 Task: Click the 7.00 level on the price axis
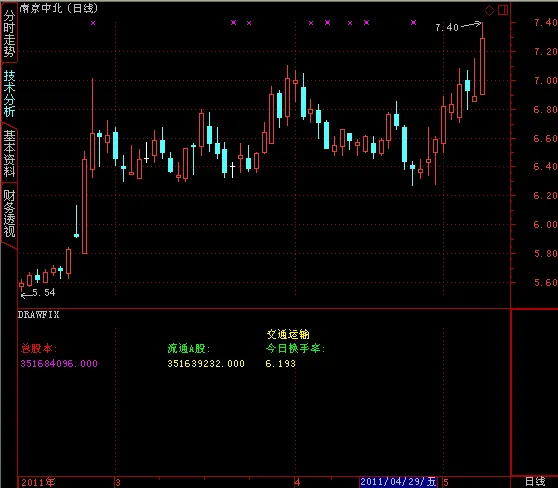click(x=545, y=80)
